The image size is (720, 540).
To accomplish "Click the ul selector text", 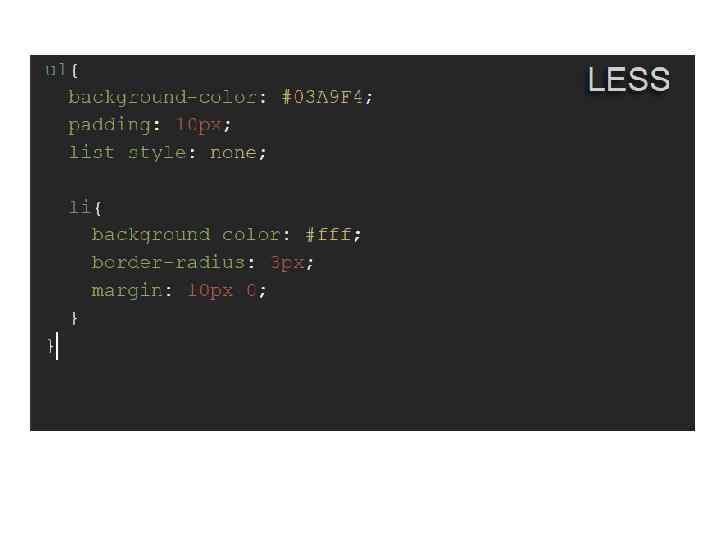I will tap(56, 70).
